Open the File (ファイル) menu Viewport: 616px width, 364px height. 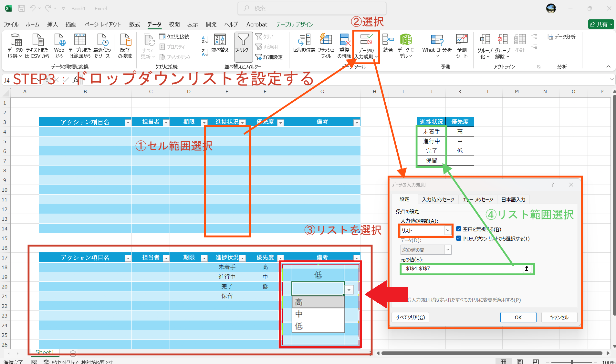tap(11, 25)
